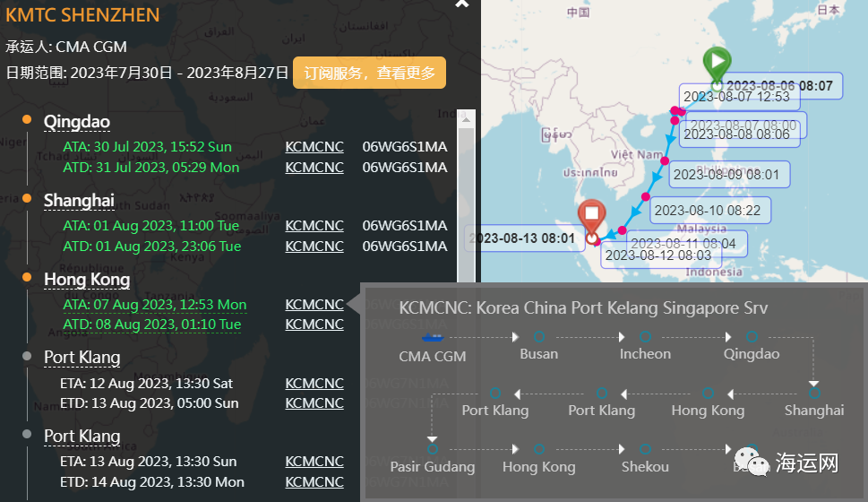Click KCMCNC link on Hong Kong ATD row
Image resolution: width=868 pixels, height=502 pixels.
(x=314, y=325)
